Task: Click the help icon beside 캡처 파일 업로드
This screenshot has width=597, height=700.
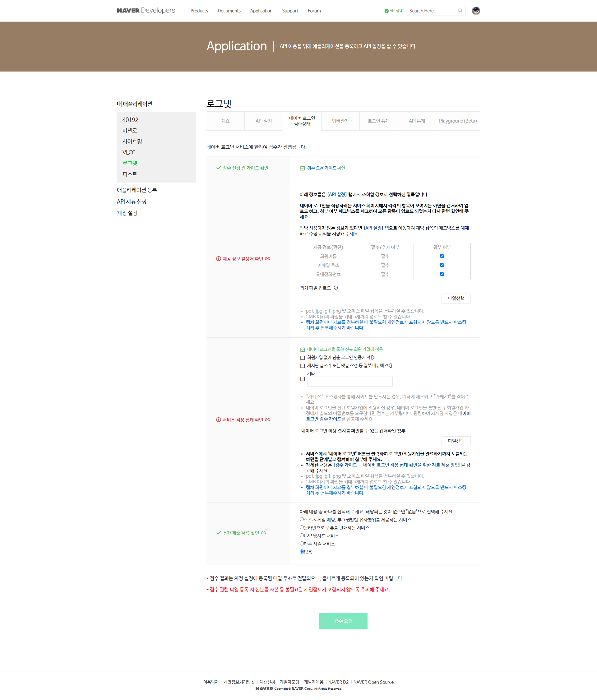Action: (336, 288)
